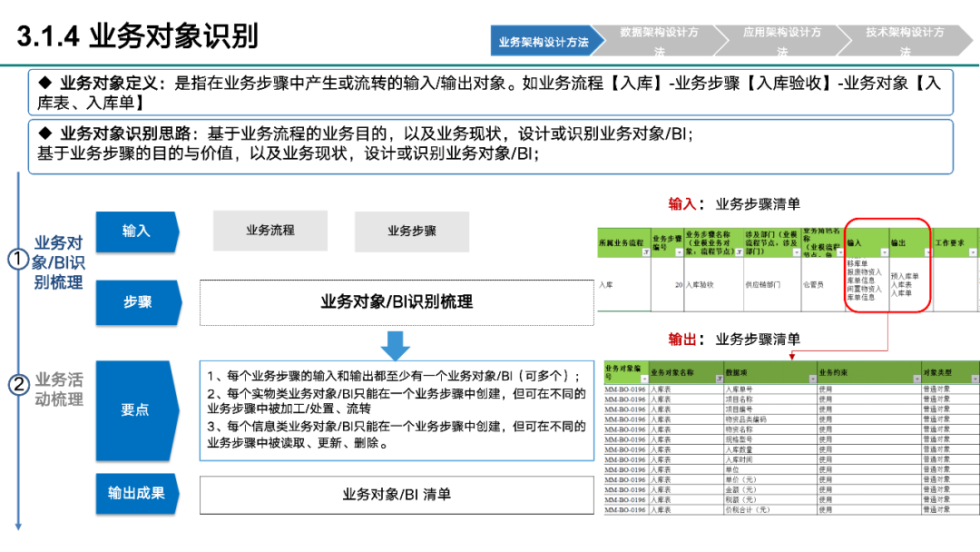Click the output cell listing 预入库单 入库表 入库单
980x552 pixels.
[911, 285]
